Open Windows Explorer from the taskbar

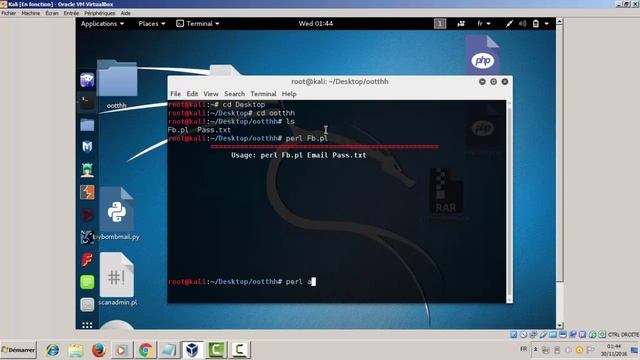(x=76, y=350)
